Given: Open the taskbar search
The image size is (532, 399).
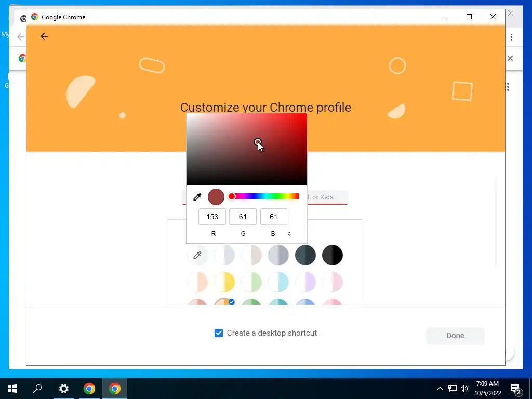Looking at the screenshot, I should click(x=37, y=389).
